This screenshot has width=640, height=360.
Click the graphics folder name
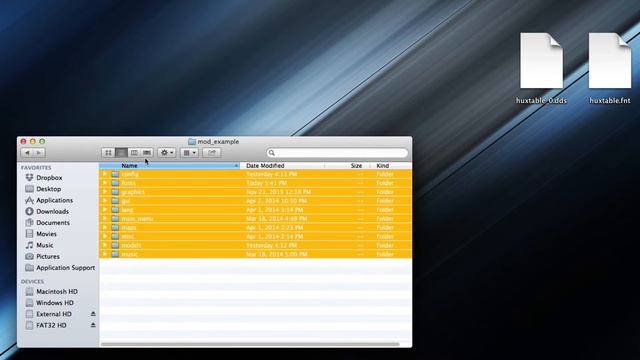(133, 192)
